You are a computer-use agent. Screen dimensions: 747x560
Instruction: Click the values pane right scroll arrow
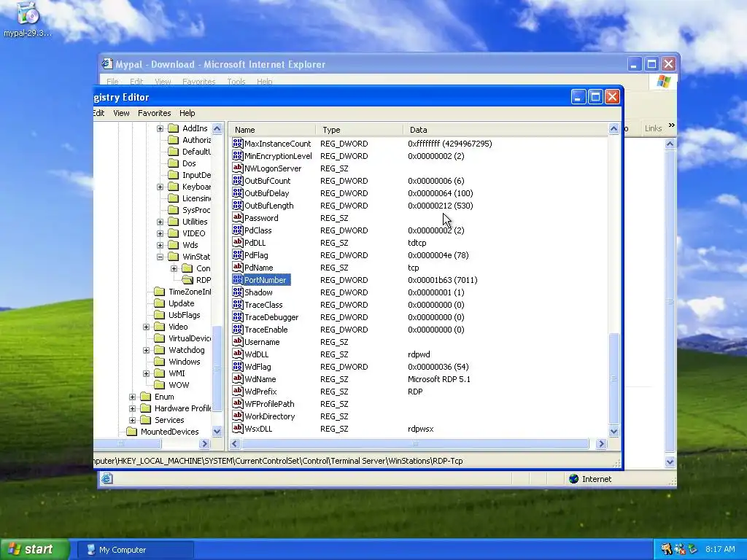coord(601,444)
